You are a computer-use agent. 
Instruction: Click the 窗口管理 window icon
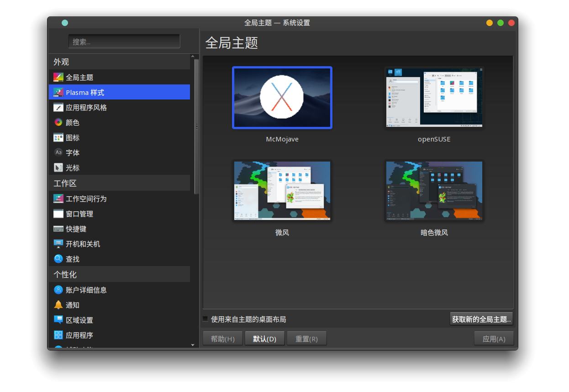click(58, 214)
